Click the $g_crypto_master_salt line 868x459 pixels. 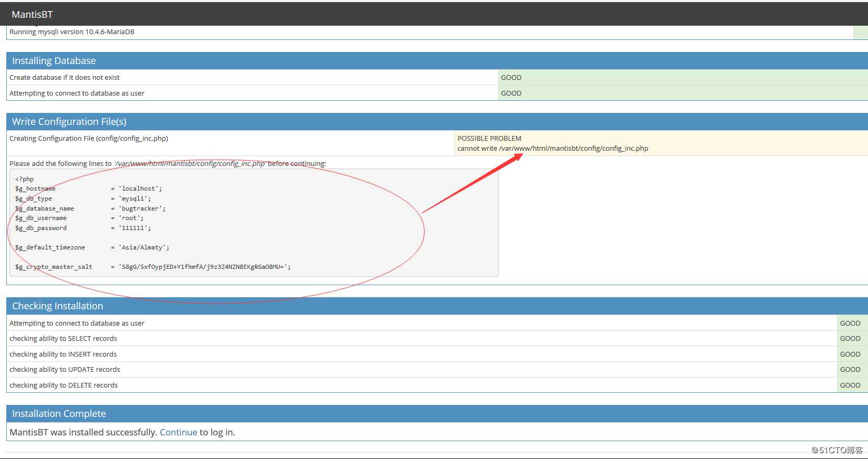(153, 267)
